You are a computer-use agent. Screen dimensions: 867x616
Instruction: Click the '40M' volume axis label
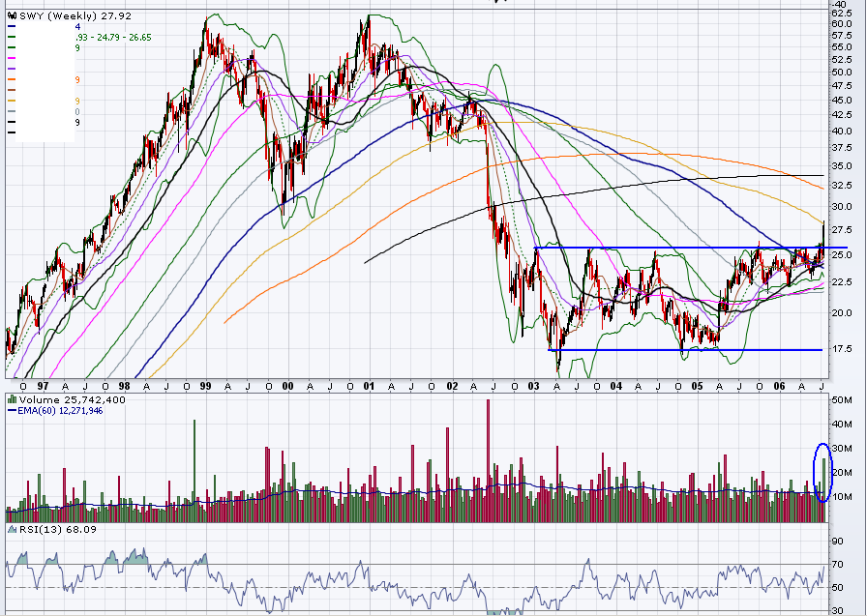point(842,425)
